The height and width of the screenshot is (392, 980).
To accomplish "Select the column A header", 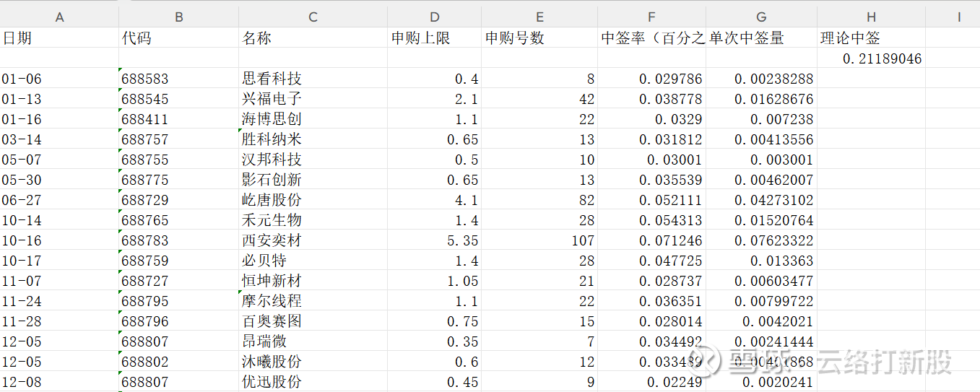I will point(59,17).
